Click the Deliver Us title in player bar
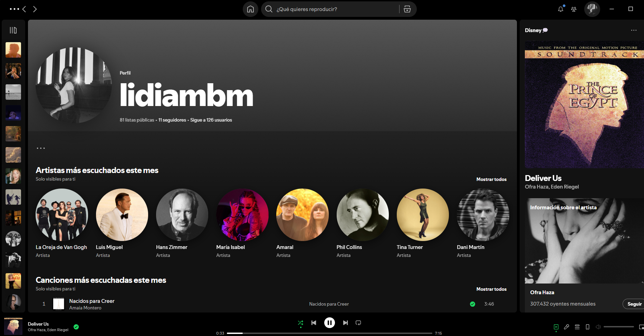 tap(38, 324)
